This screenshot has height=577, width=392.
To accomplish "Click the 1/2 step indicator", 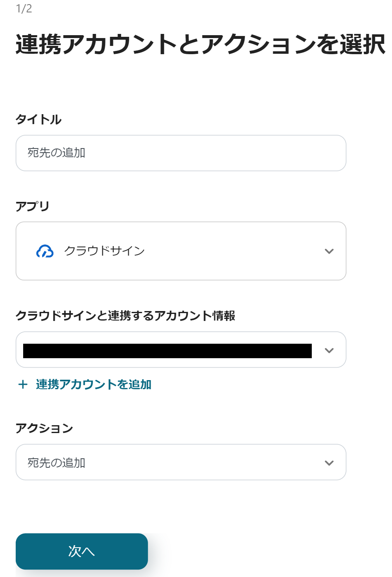I will 24,9.
